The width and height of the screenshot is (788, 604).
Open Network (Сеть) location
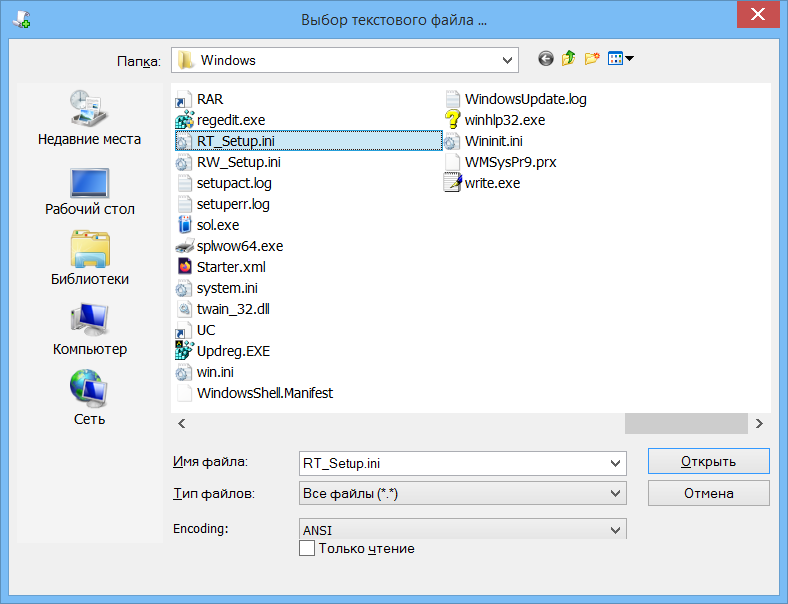[x=89, y=398]
